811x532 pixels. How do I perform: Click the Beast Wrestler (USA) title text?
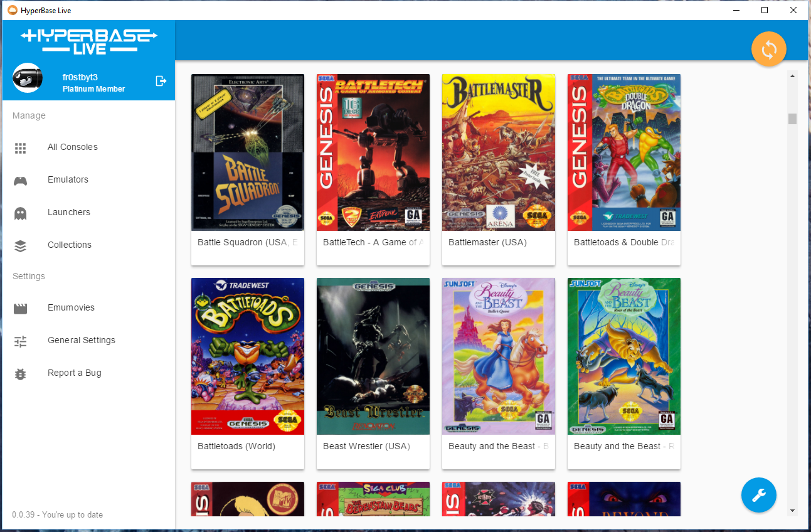point(366,446)
